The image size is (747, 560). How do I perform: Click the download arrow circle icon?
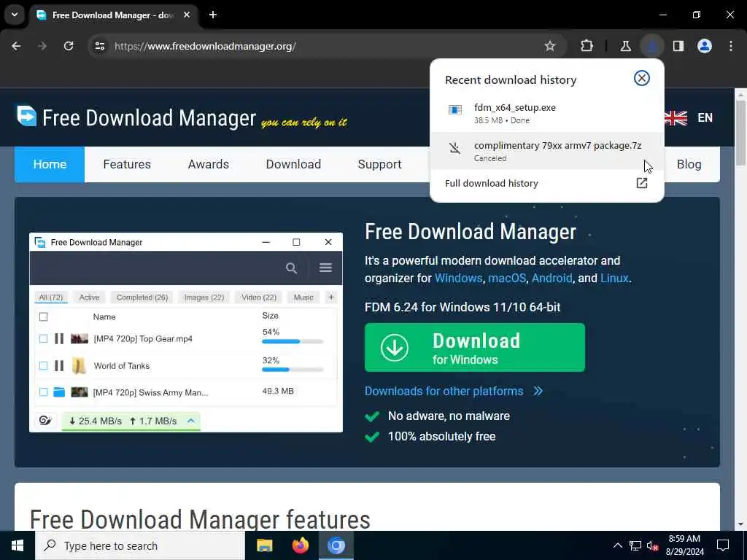pyautogui.click(x=395, y=347)
